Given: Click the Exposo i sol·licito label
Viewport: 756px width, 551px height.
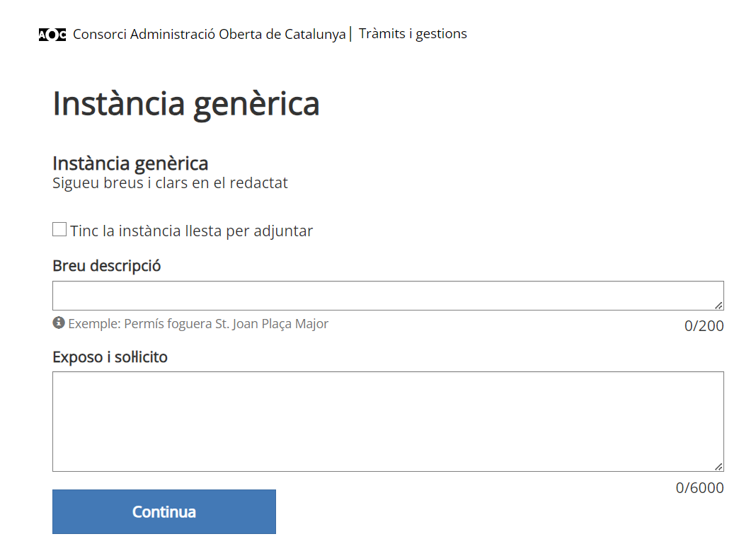Looking at the screenshot, I should click(x=110, y=357).
